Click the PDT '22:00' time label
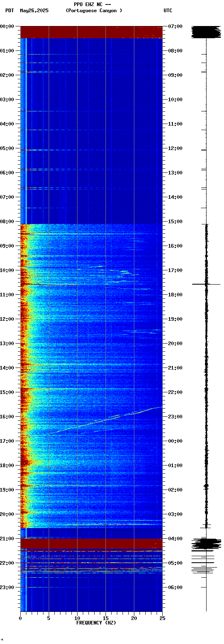224x644 pixels. tap(7, 563)
